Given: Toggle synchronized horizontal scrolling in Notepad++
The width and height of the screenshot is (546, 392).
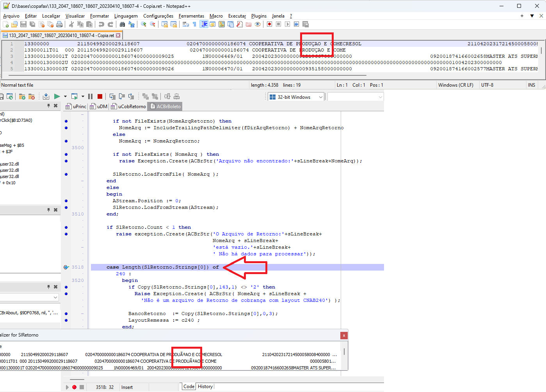Looking at the screenshot, I should (174, 24).
